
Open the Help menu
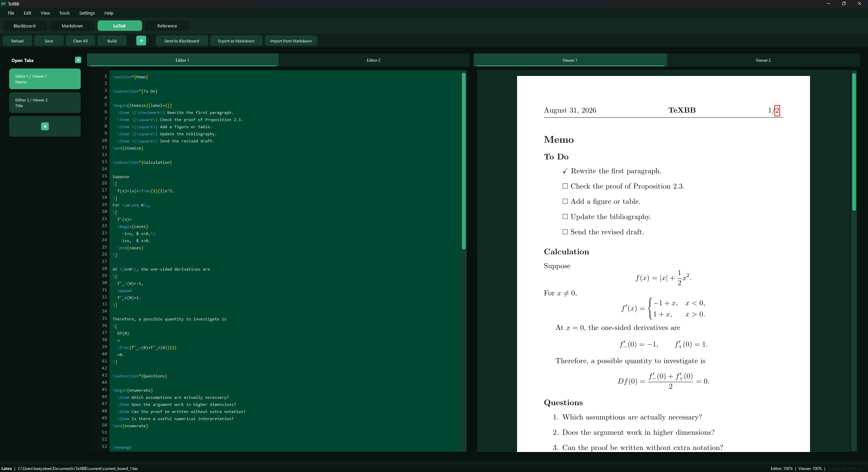point(109,13)
